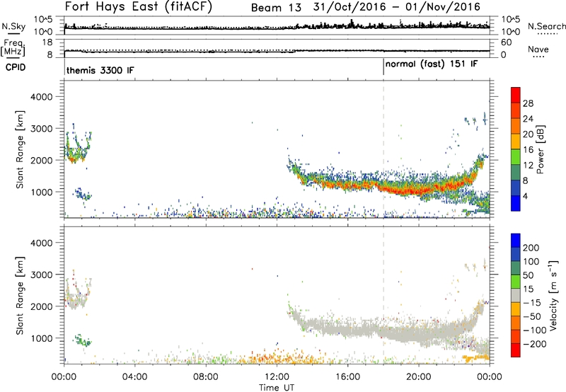Click the 'Beam 13' label
Image resolution: width=566 pixels, height=392 pixels.
coord(276,8)
